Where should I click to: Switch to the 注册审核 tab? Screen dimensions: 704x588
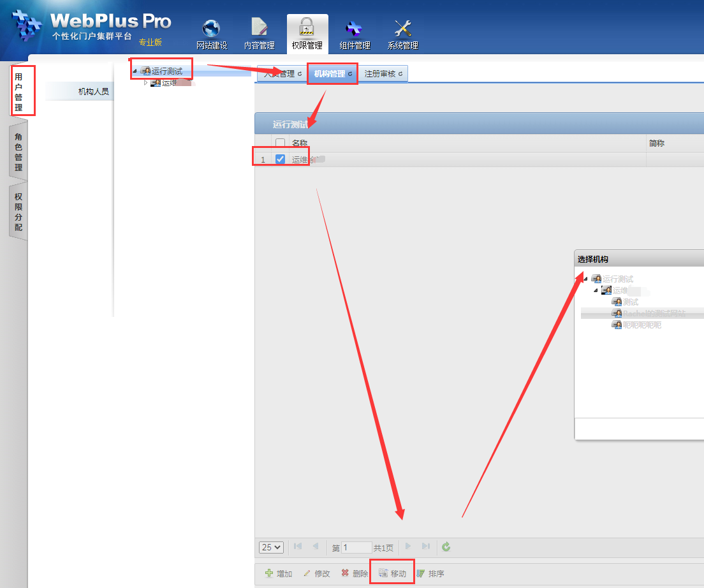(383, 74)
